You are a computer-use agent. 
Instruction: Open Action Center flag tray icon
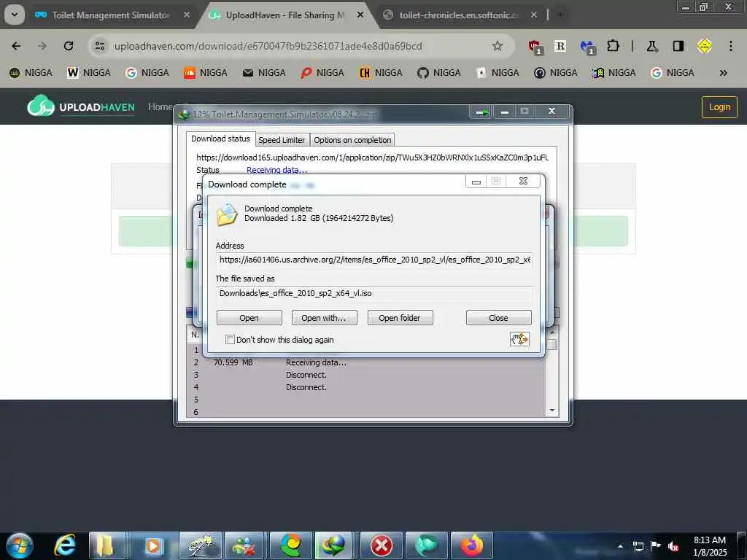point(656,546)
